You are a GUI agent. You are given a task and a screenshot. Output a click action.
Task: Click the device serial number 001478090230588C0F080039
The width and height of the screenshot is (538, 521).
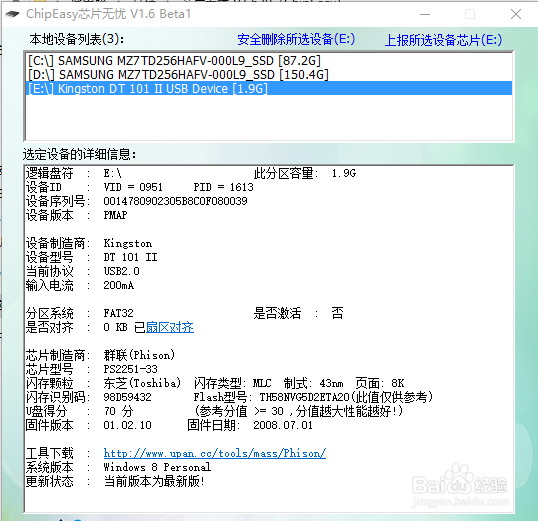click(175, 201)
